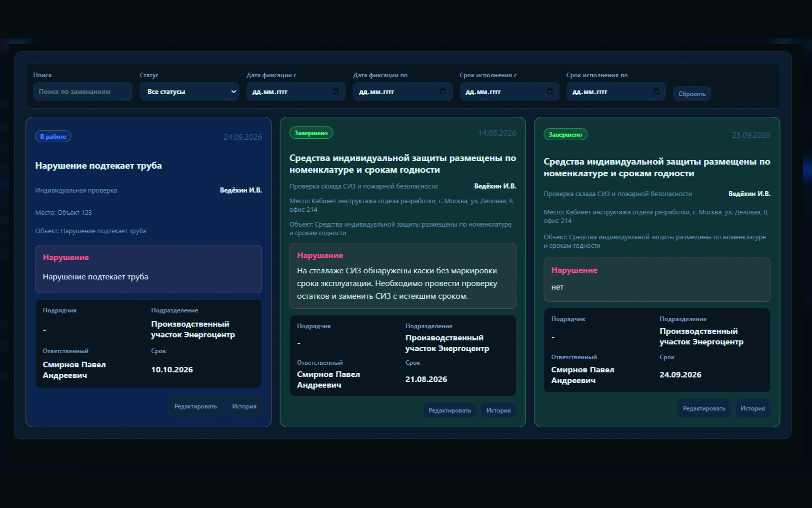
Task: Click the 'Срок исполнения с' date field
Action: tap(509, 91)
